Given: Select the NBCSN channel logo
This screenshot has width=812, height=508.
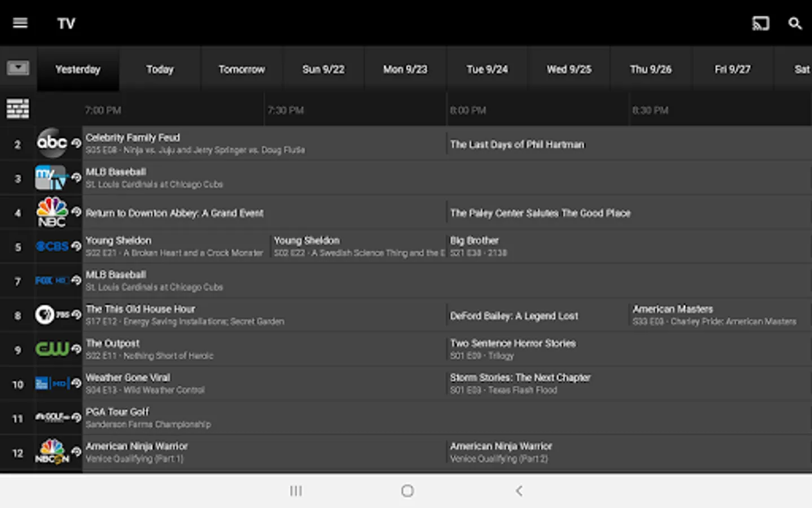Looking at the screenshot, I should (x=52, y=452).
